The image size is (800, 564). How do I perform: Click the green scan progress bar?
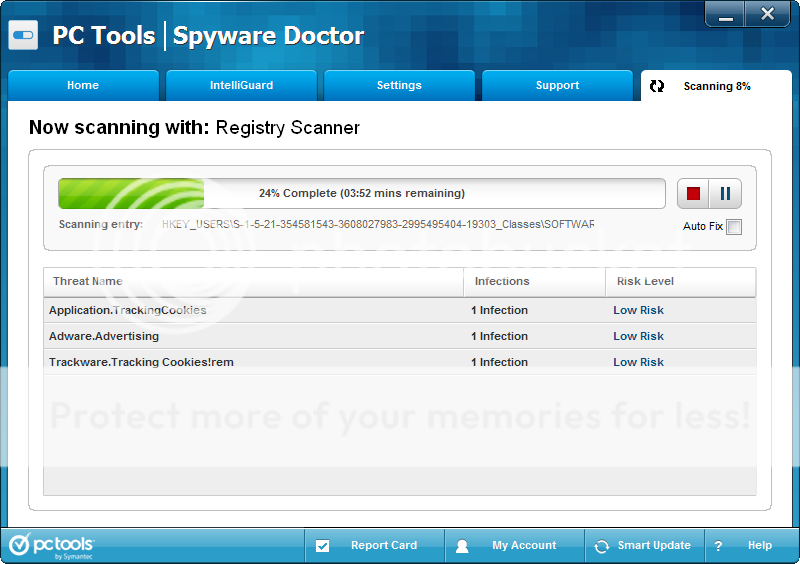coord(361,193)
